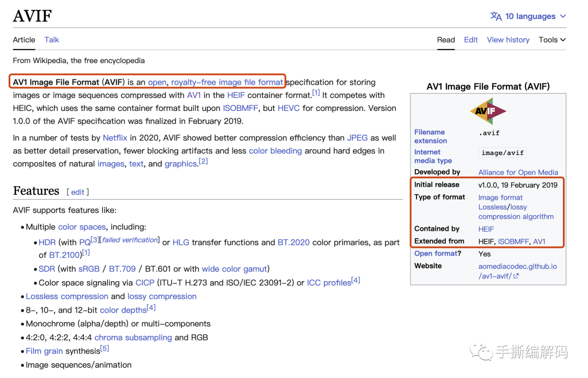Image resolution: width=588 pixels, height=378 pixels.
Task: Select the Read tab
Action: (446, 40)
